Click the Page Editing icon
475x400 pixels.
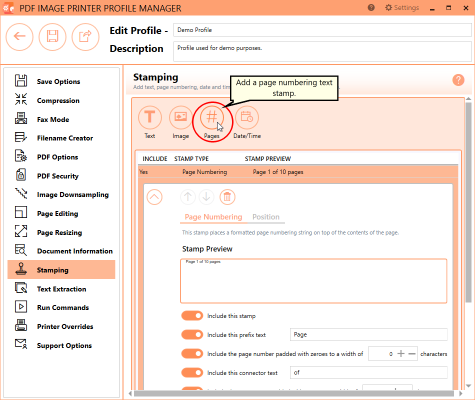[21, 213]
